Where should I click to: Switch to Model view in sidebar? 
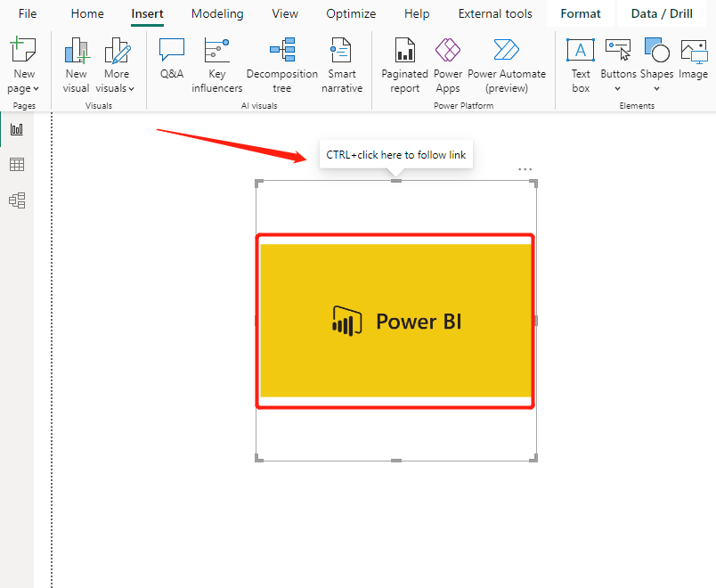(x=17, y=200)
